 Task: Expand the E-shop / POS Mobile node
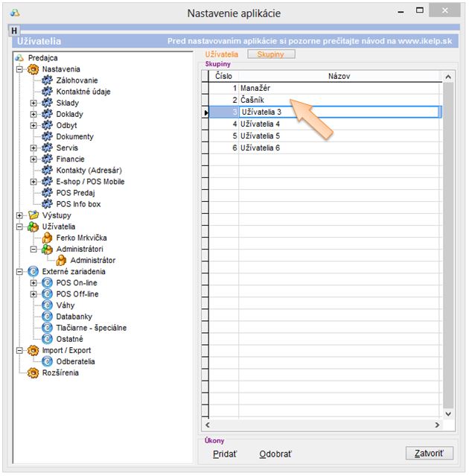click(33, 182)
